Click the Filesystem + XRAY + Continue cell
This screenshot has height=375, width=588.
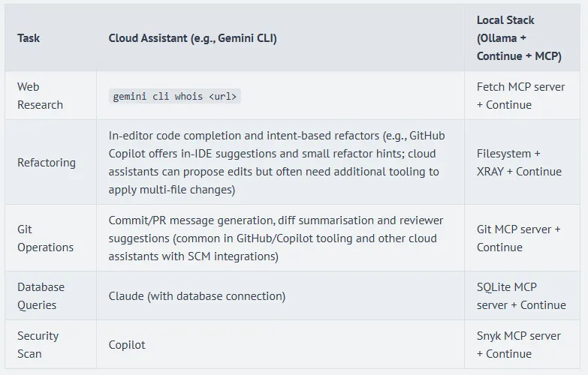(x=518, y=163)
